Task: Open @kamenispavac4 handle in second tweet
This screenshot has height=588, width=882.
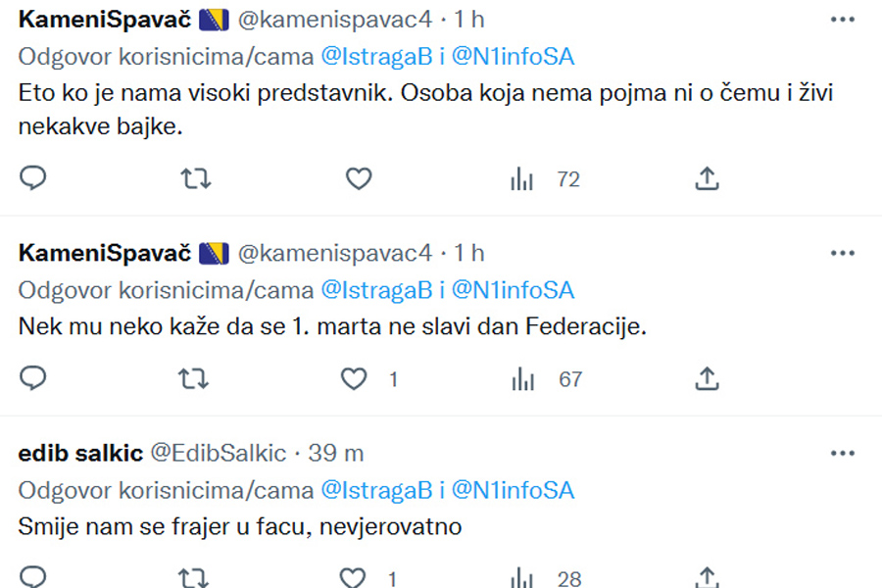Action: coord(335,253)
